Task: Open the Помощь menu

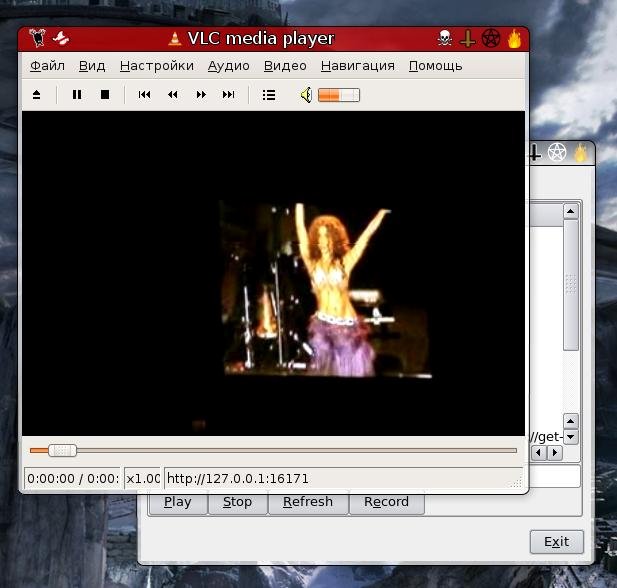Action: [435, 66]
